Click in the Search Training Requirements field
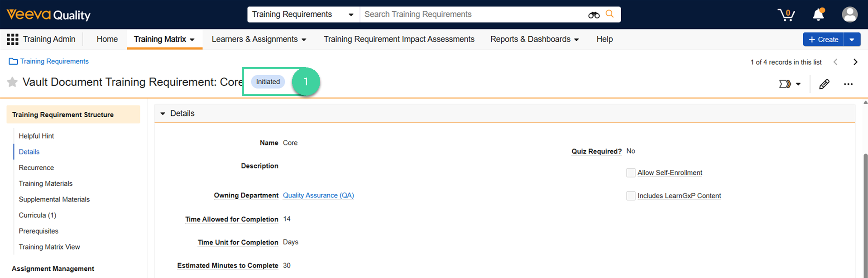 [x=473, y=14]
